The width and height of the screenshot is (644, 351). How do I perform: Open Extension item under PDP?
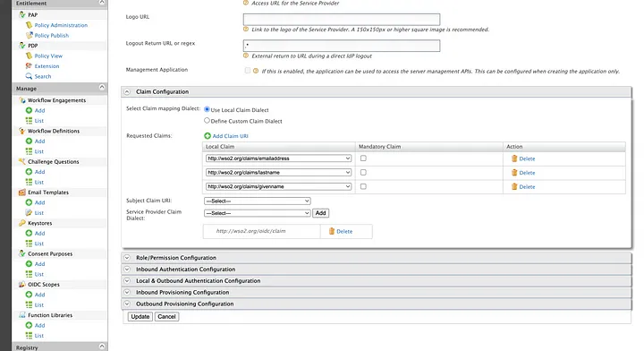point(47,65)
